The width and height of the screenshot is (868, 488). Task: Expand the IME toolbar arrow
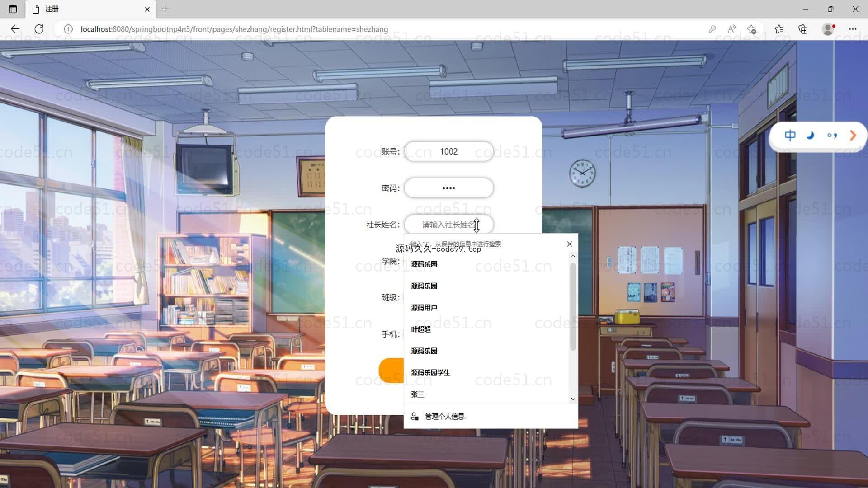pyautogui.click(x=853, y=136)
